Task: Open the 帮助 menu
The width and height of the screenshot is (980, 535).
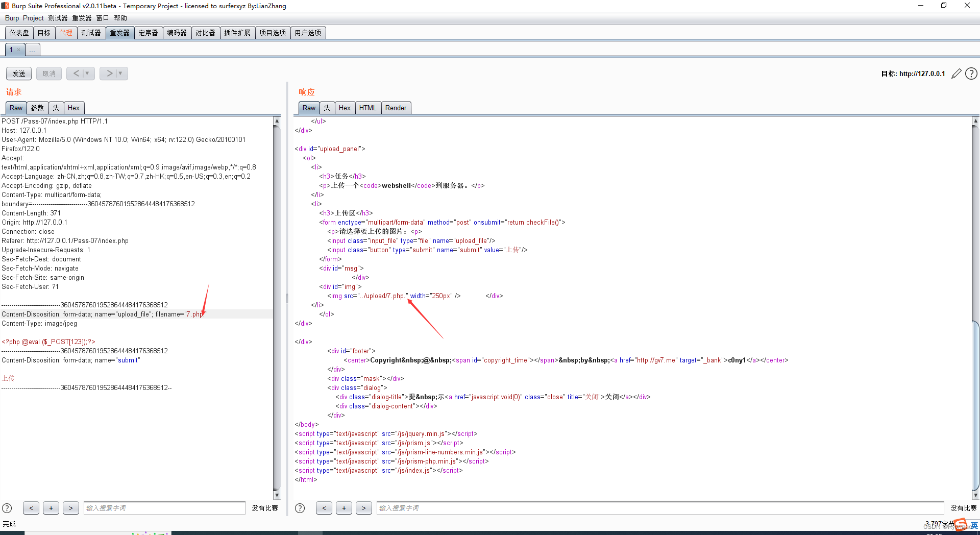Action: (x=120, y=18)
